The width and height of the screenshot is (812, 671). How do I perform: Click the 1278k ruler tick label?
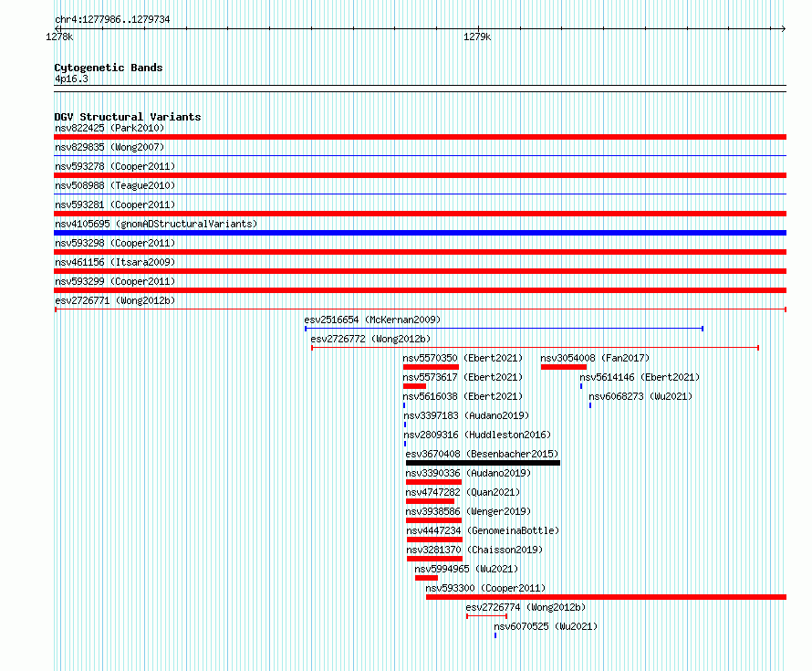(59, 37)
